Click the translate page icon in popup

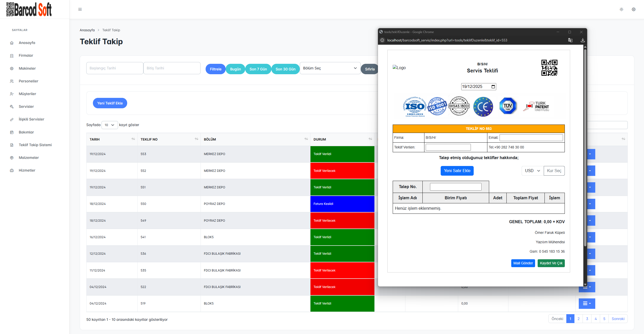click(570, 40)
